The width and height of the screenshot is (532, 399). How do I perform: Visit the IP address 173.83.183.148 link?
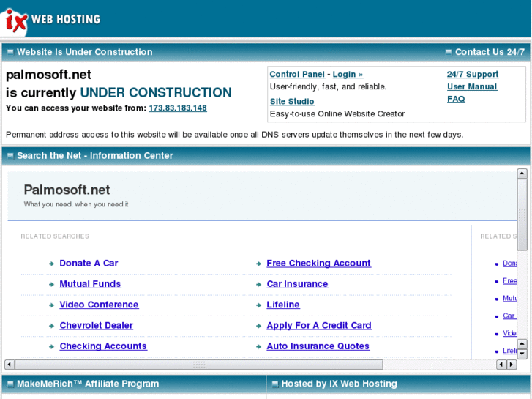point(178,108)
